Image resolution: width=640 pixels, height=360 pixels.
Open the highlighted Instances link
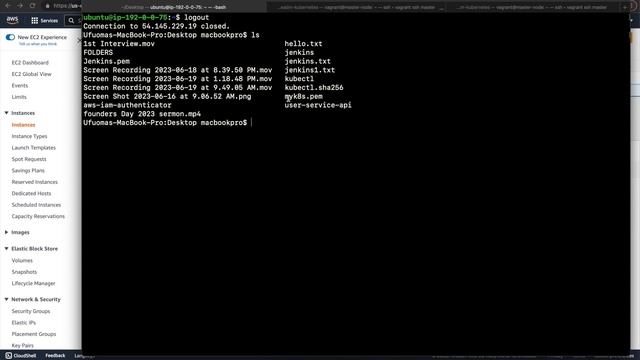coord(23,125)
